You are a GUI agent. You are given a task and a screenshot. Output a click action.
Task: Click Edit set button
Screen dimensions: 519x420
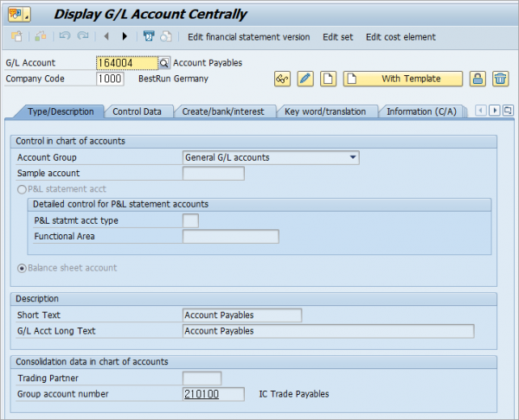click(338, 37)
